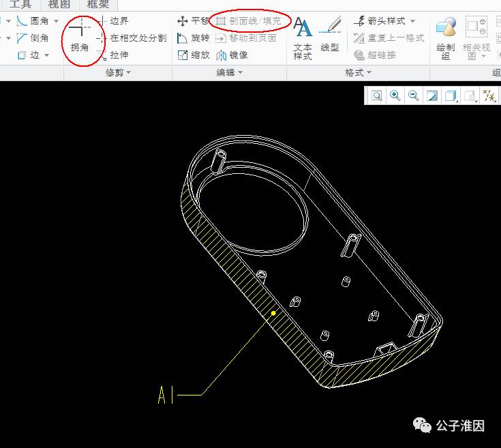This screenshot has height=448, width=501.
Task: Open the 剖面线/填充 hatch fill command
Action: point(249,21)
